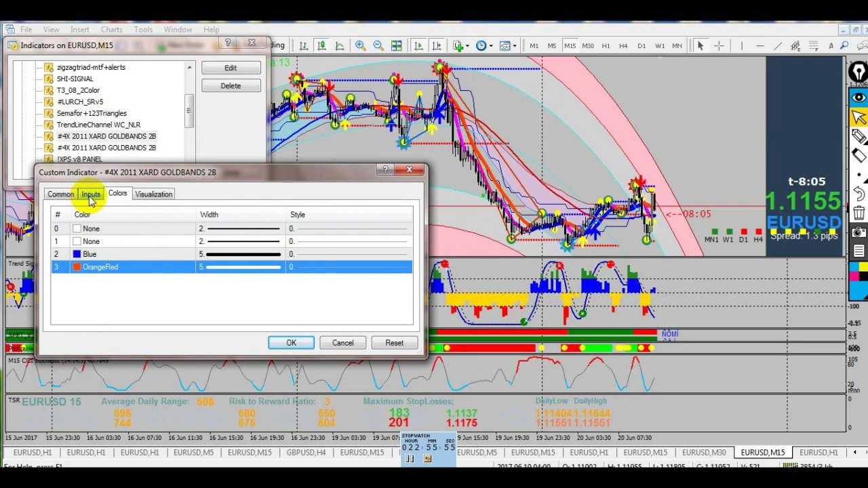Click the Reset button
Image resolution: width=868 pixels, height=488 pixels.
click(x=394, y=343)
